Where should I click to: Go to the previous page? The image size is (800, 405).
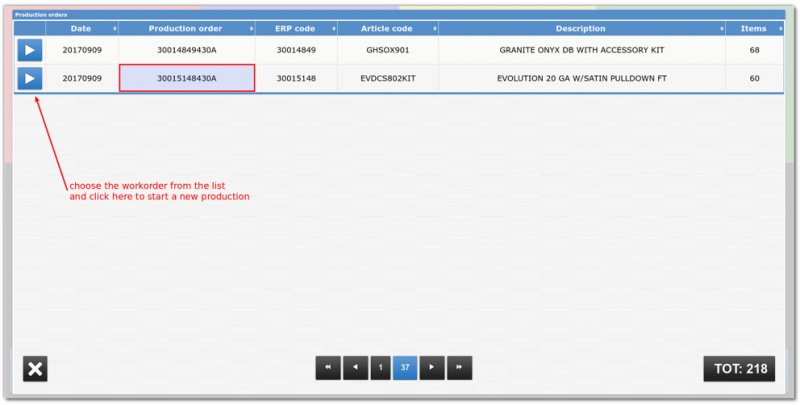point(355,368)
